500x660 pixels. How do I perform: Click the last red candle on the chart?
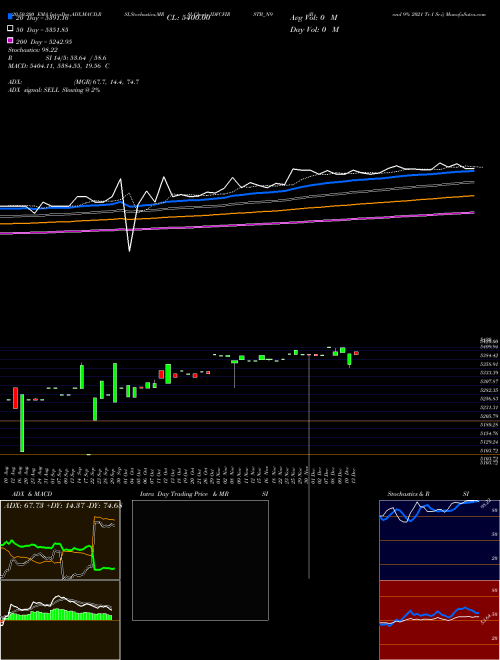[356, 353]
